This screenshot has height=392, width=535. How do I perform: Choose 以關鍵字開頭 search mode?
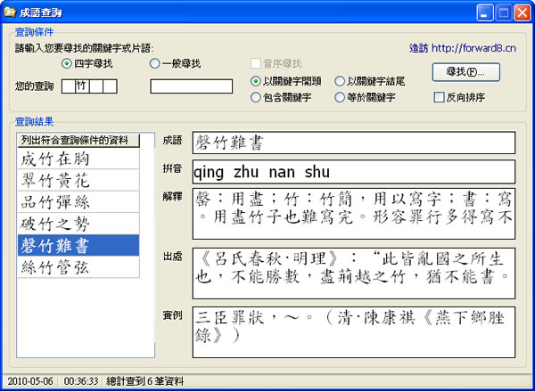257,81
